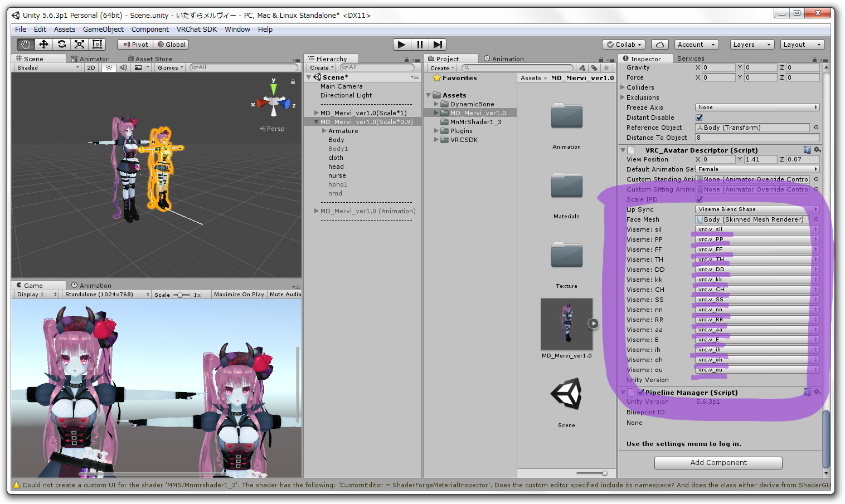Open Layout dropdown

pyautogui.click(x=801, y=45)
